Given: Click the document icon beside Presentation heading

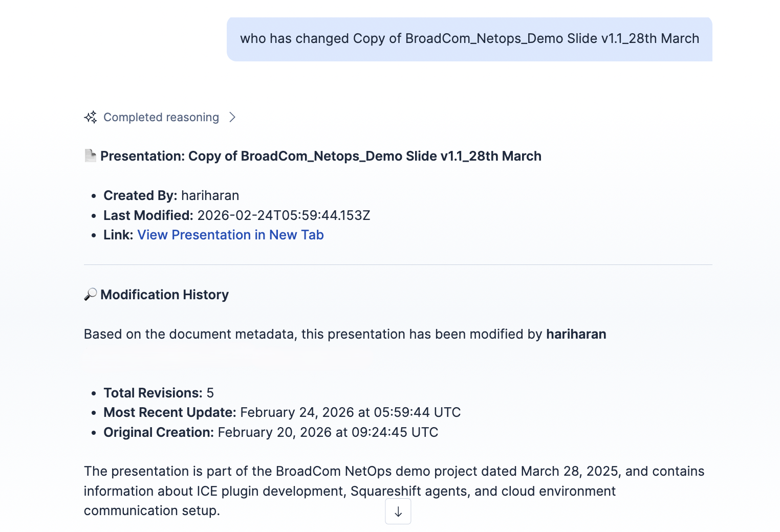Looking at the screenshot, I should point(90,156).
